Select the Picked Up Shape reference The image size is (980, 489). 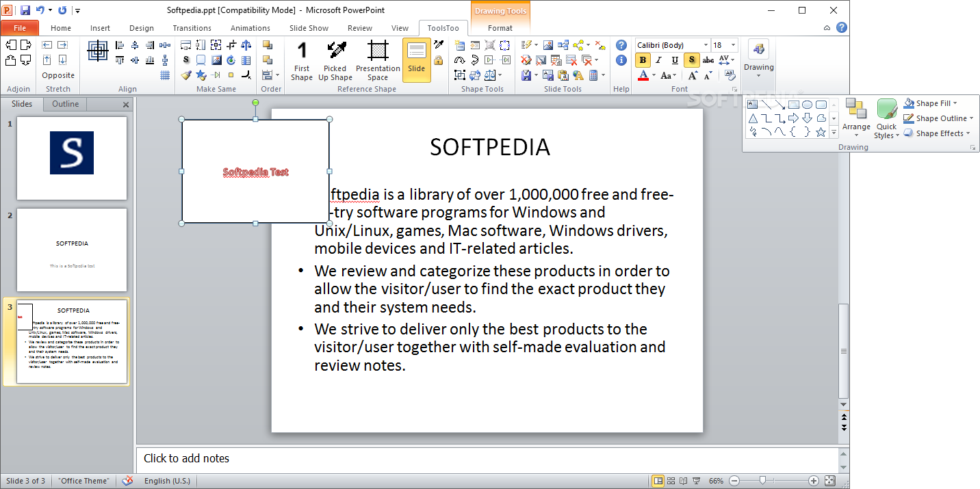(335, 61)
